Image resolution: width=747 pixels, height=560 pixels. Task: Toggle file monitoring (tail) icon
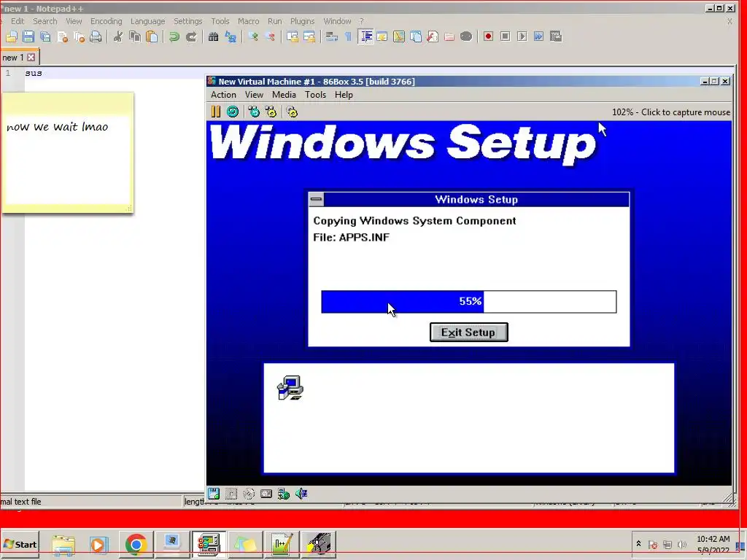pyautogui.click(x=466, y=36)
